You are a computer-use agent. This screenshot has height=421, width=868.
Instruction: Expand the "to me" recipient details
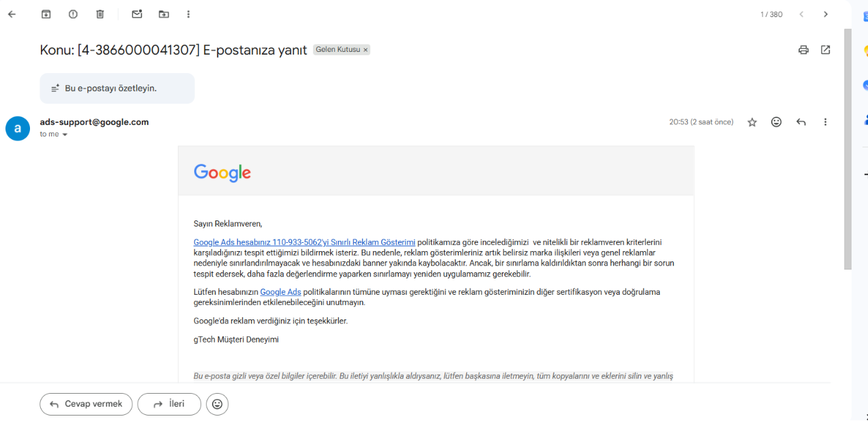[55, 134]
